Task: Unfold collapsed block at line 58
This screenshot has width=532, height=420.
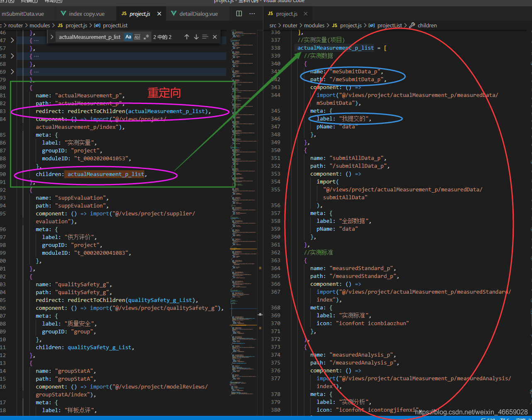Action: click(12, 56)
